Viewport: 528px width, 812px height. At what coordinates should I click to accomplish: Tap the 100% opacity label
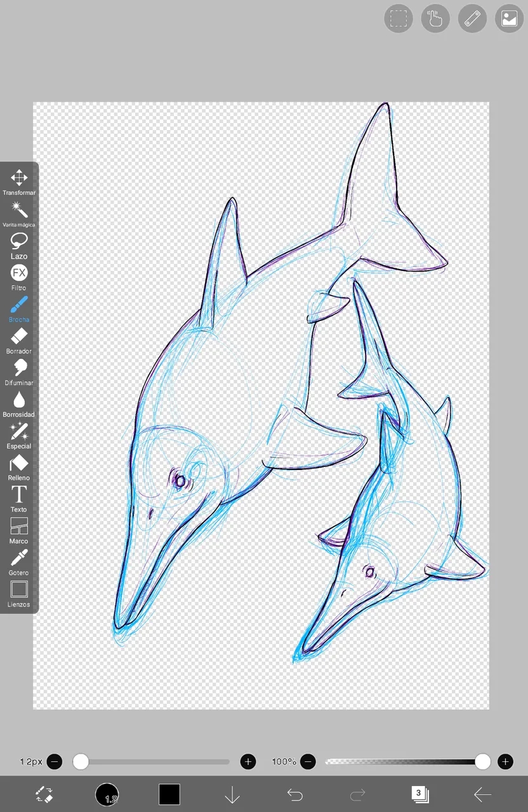[284, 761]
